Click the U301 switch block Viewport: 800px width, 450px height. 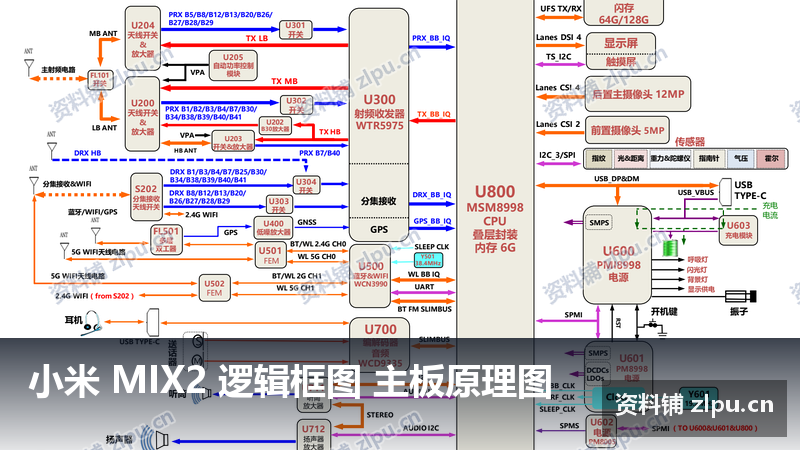[295, 30]
